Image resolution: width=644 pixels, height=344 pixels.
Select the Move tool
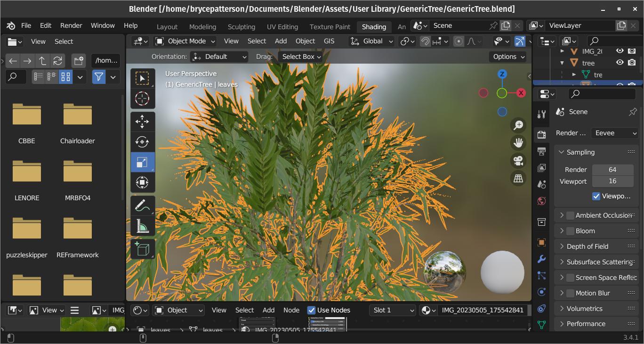[x=142, y=122]
